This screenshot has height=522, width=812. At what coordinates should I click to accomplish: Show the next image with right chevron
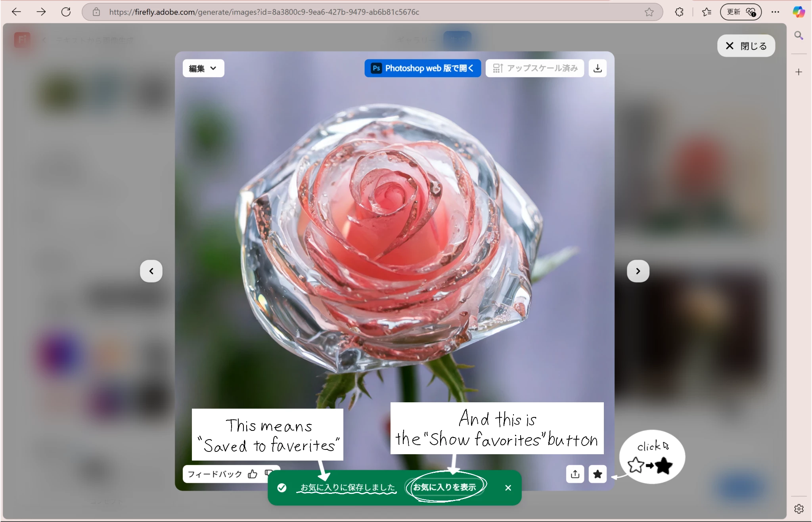click(638, 271)
